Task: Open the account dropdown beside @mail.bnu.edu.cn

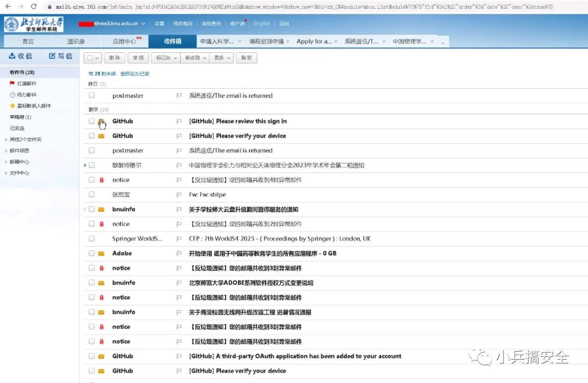Action: (x=143, y=23)
